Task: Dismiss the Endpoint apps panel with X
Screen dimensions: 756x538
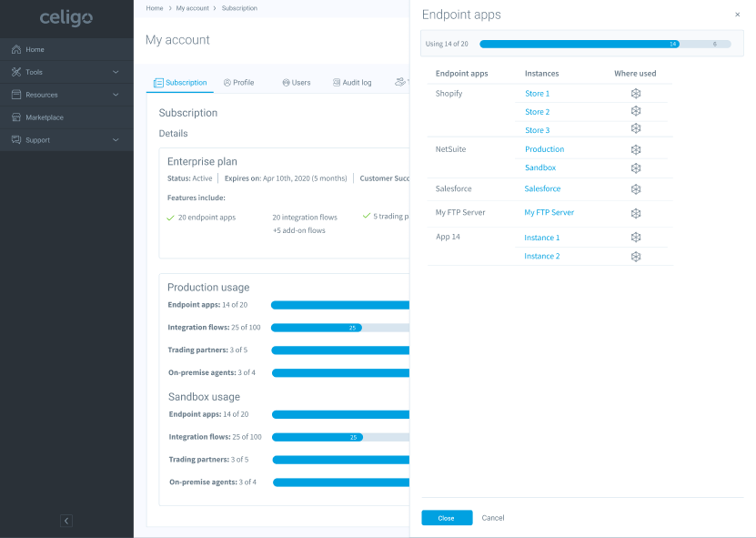Action: (x=737, y=15)
